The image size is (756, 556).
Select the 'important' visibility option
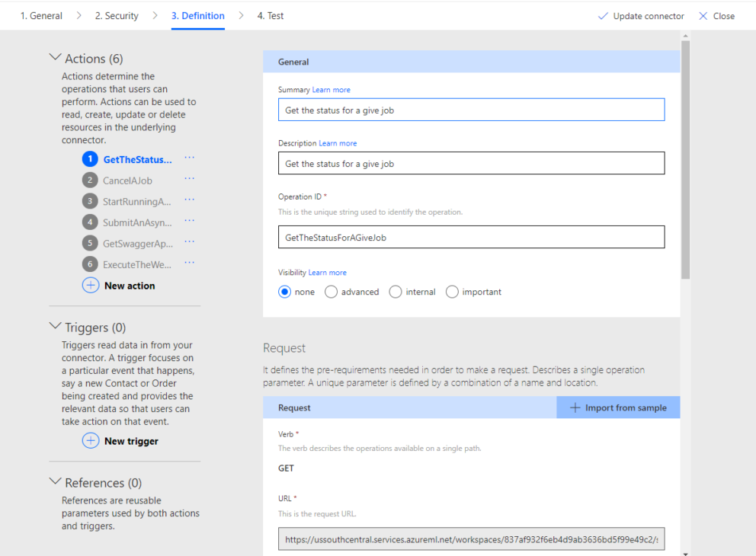tap(452, 291)
